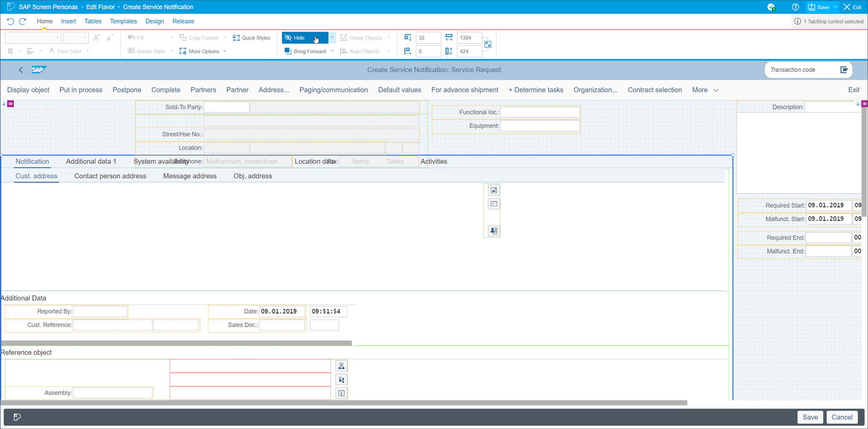868x429 pixels.
Task: Click the Cancel button in the footer
Action: click(842, 417)
